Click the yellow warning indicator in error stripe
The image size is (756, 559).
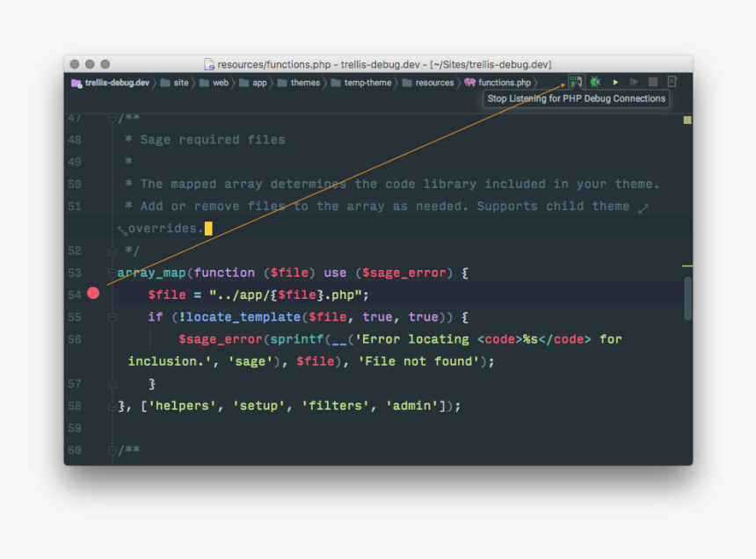click(x=687, y=120)
